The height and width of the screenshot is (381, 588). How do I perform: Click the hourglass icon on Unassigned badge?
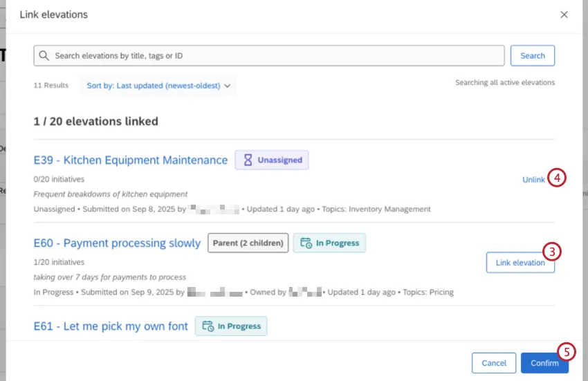(248, 160)
